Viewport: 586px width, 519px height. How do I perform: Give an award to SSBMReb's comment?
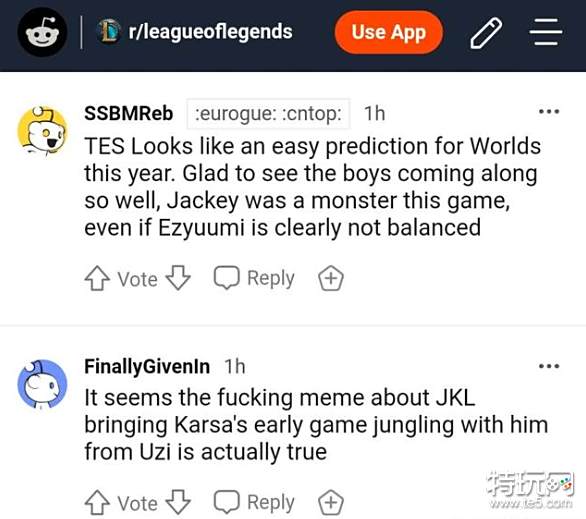click(x=331, y=278)
